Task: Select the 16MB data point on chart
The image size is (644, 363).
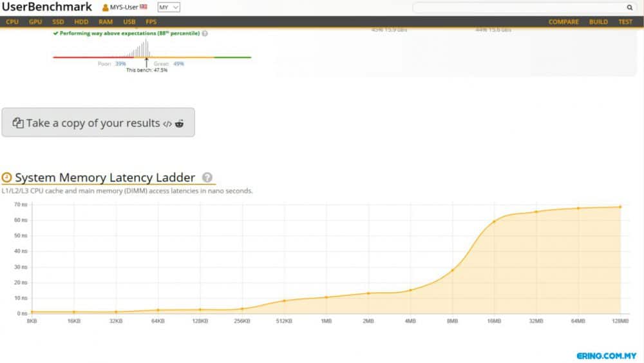Action: [x=494, y=222]
